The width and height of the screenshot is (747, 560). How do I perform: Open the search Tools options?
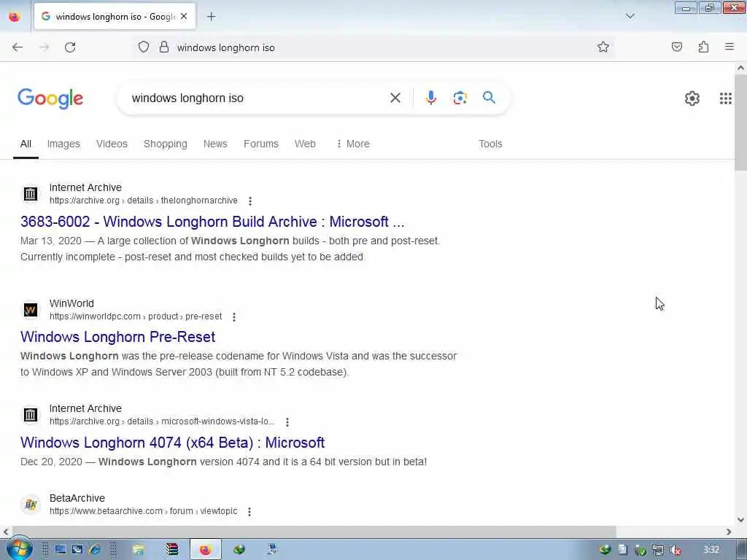click(490, 144)
